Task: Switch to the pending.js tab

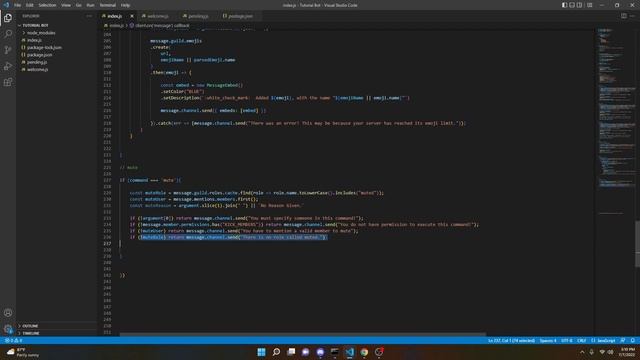Action: click(198, 16)
